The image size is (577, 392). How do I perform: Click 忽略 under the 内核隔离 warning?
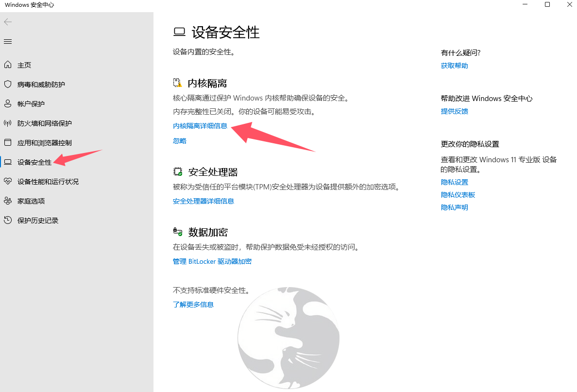[180, 140]
